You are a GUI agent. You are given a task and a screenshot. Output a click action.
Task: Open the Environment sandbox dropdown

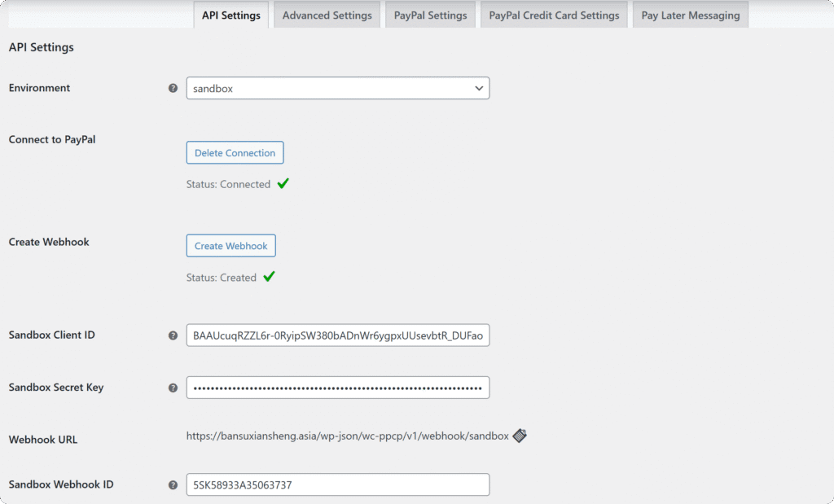coord(337,88)
